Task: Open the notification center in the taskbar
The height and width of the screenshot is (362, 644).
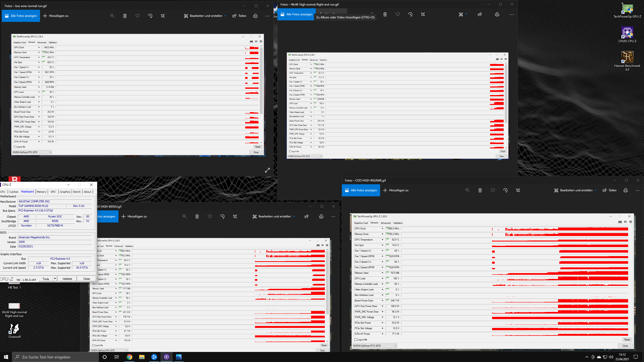Action: tap(636, 357)
